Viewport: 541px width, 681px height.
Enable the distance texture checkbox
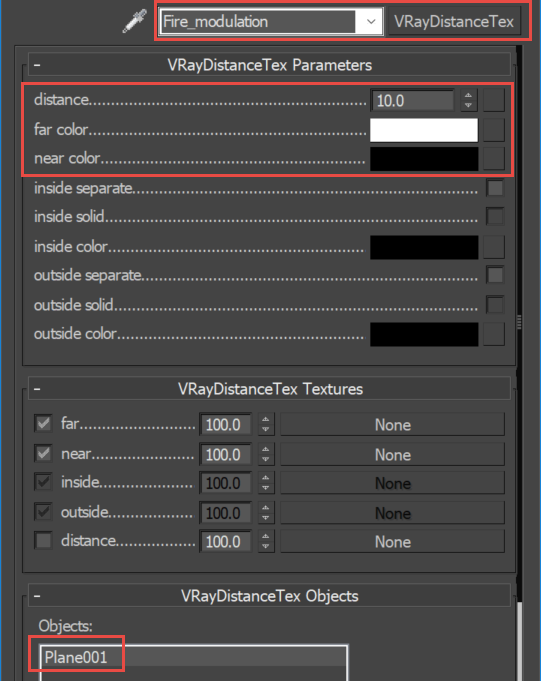(43, 541)
